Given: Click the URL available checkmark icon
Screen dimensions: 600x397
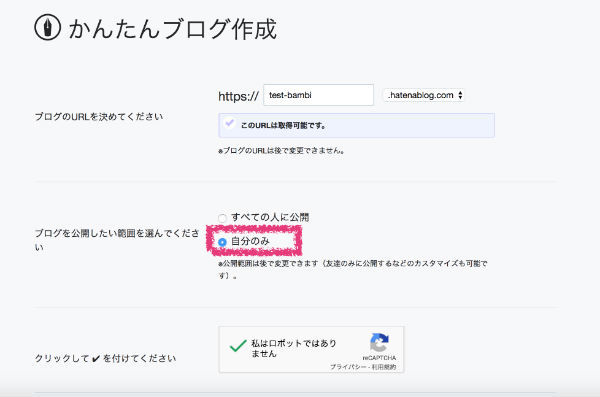Looking at the screenshot, I should point(230,123).
